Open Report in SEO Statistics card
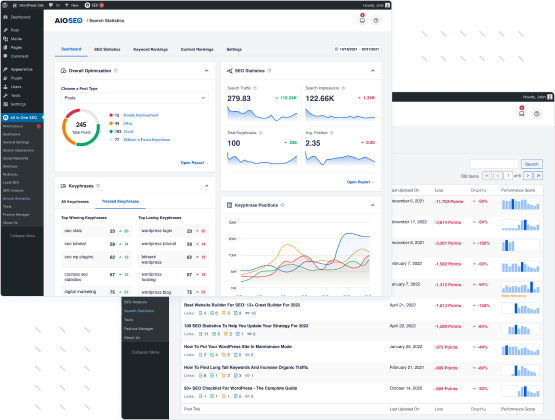This screenshot has width=555, height=420. [360, 182]
